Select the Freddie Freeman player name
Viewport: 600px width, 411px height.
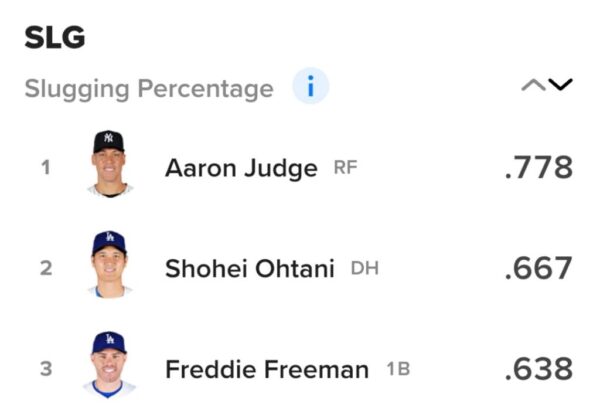pyautogui.click(x=267, y=370)
